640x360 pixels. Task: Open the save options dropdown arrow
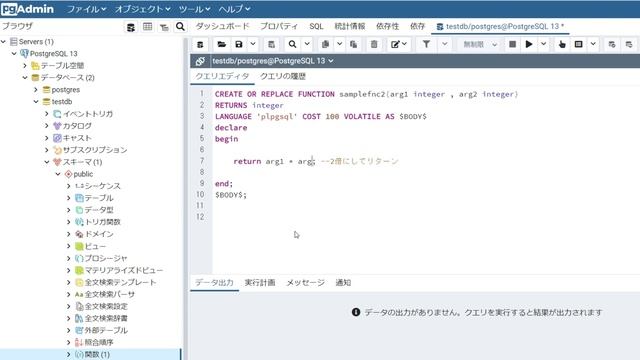coord(253,44)
